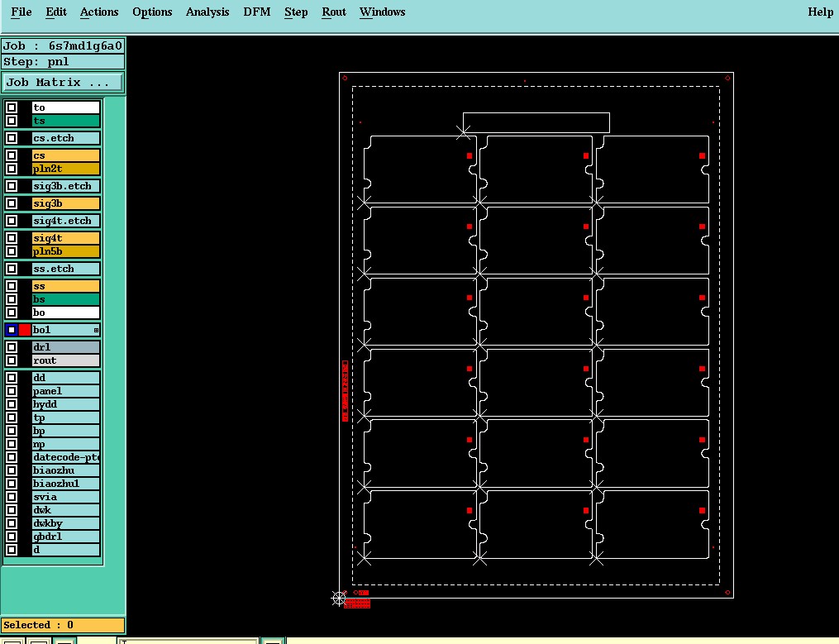The height and width of the screenshot is (644, 839).
Task: Select the tp layer name
Action: (66, 417)
